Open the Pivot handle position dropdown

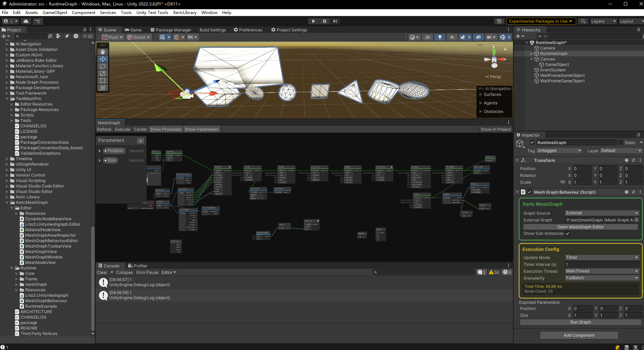(112, 37)
